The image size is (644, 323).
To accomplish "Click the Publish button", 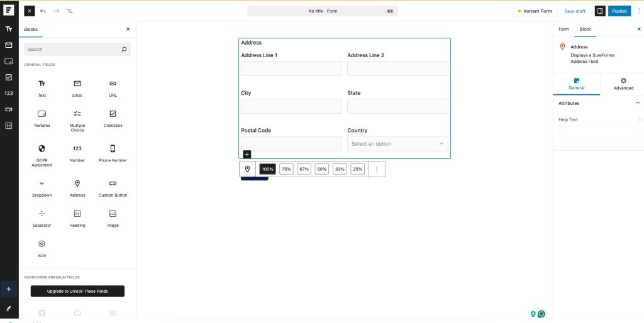I will (x=619, y=11).
